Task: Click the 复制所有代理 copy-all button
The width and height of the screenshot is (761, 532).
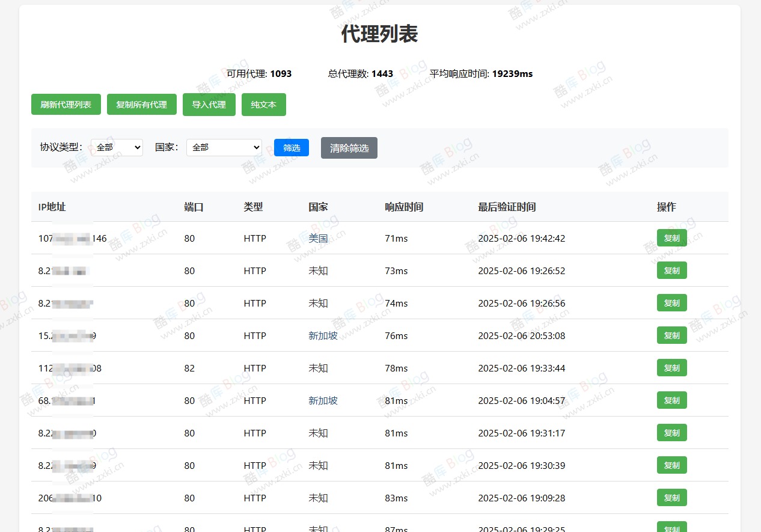Action: [x=141, y=104]
